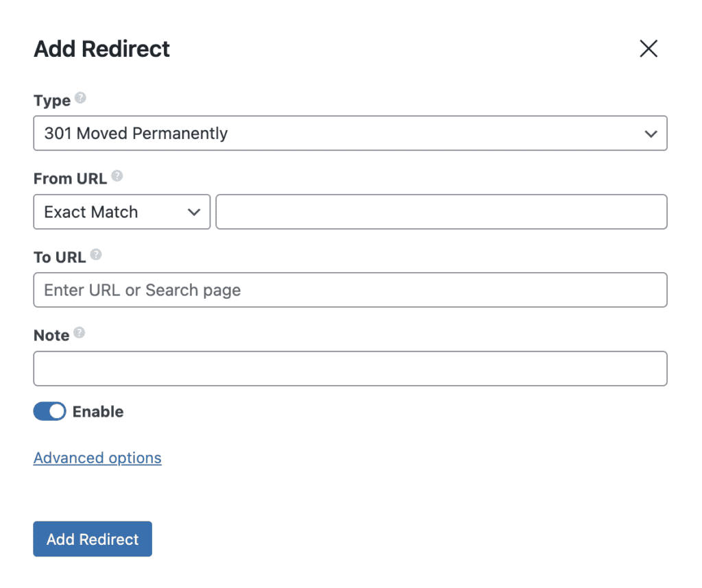Click inside the To URL search field
The image size is (702, 588).
[350, 290]
